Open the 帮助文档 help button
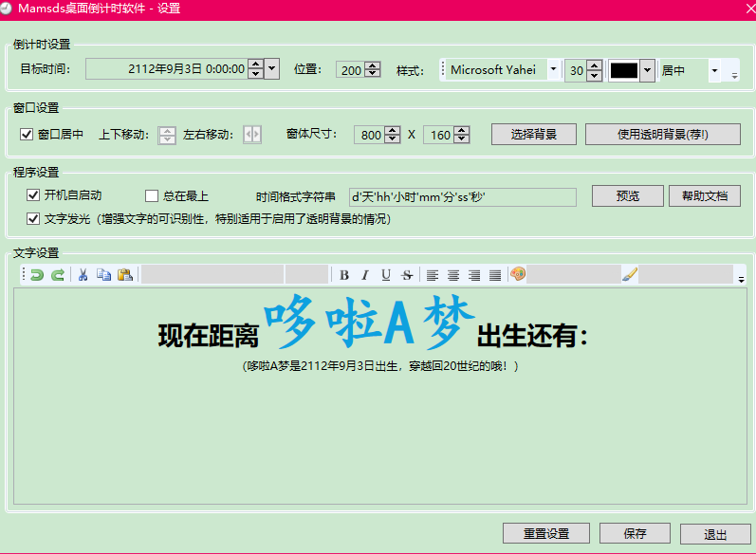Viewport: 756px width, 554px height. coord(705,195)
